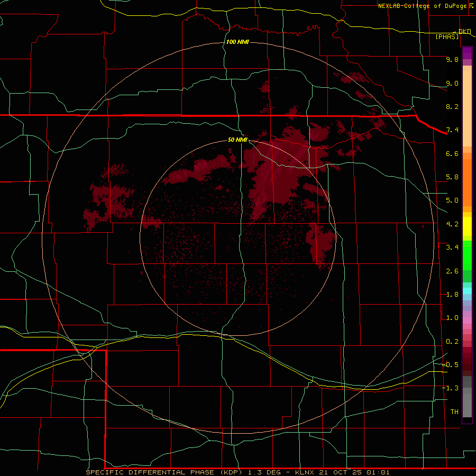Click the 'SPECIFIC DIFFERENTIAL PHASE (KDP)' caption text
The width and height of the screenshot is (476, 476).
click(164, 472)
